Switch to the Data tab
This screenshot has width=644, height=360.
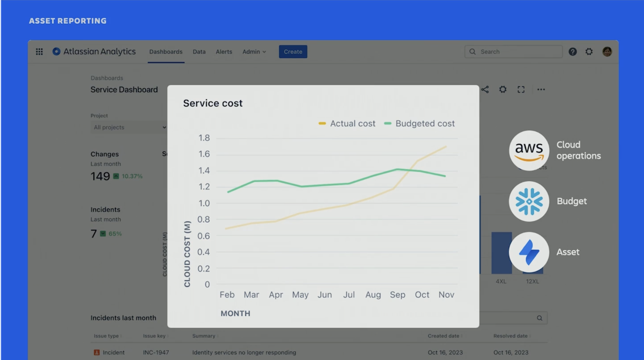click(x=199, y=51)
